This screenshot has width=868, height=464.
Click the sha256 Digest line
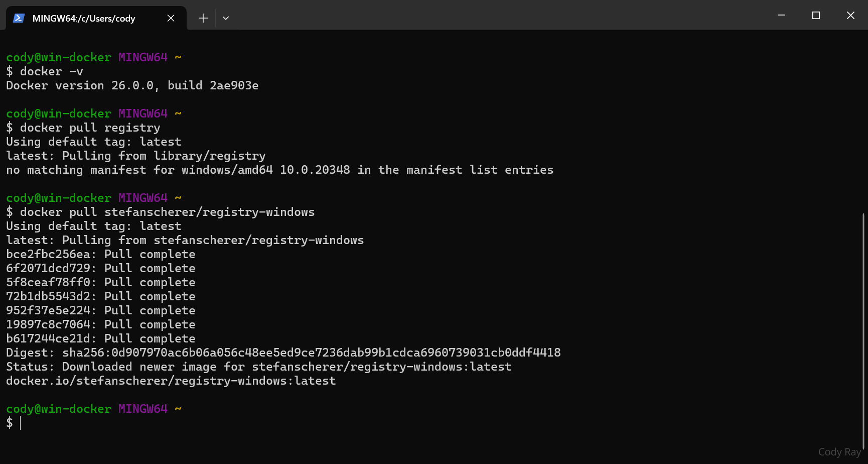[283, 353]
